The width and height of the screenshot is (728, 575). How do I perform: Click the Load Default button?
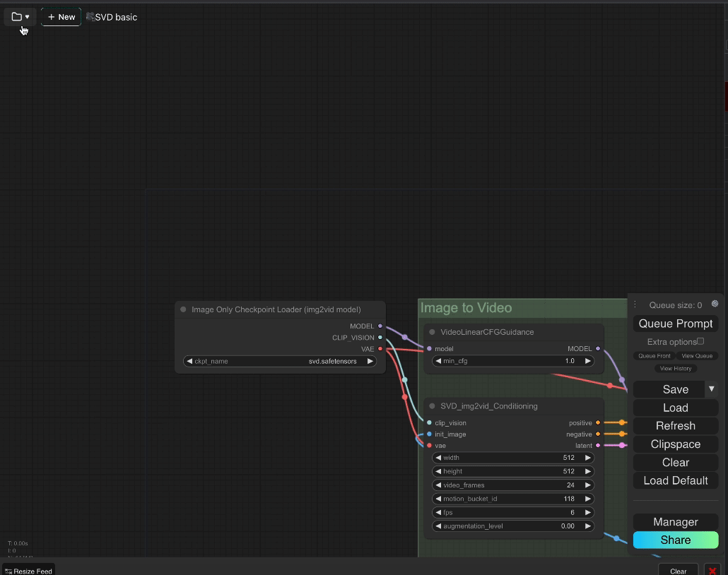point(675,480)
